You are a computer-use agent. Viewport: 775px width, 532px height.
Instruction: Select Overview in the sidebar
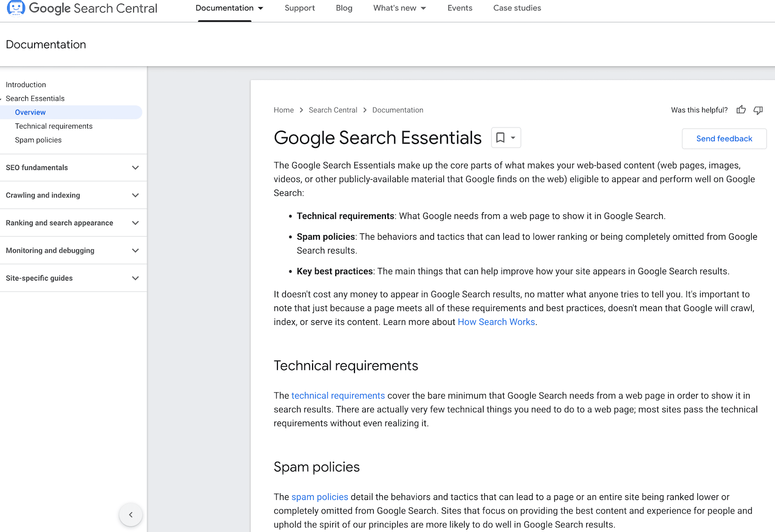coord(71,112)
